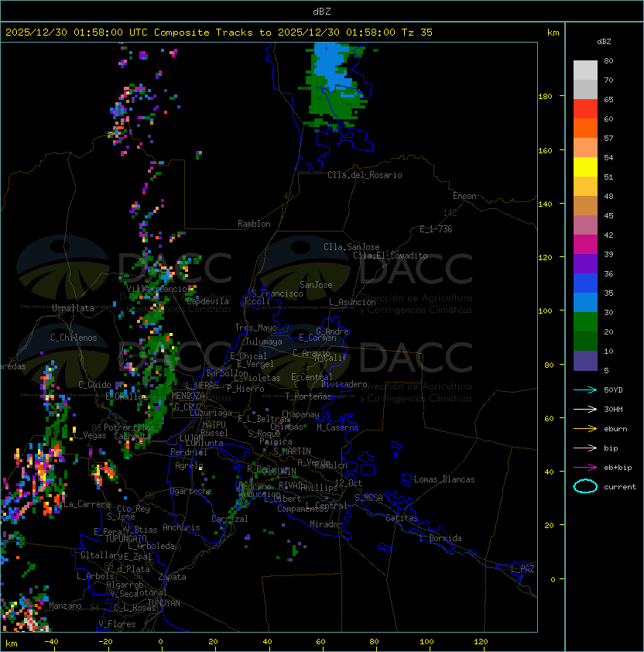The height and width of the screenshot is (652, 644).
Task: Click the 100 km vertical axis tick label
Action: pyautogui.click(x=545, y=311)
